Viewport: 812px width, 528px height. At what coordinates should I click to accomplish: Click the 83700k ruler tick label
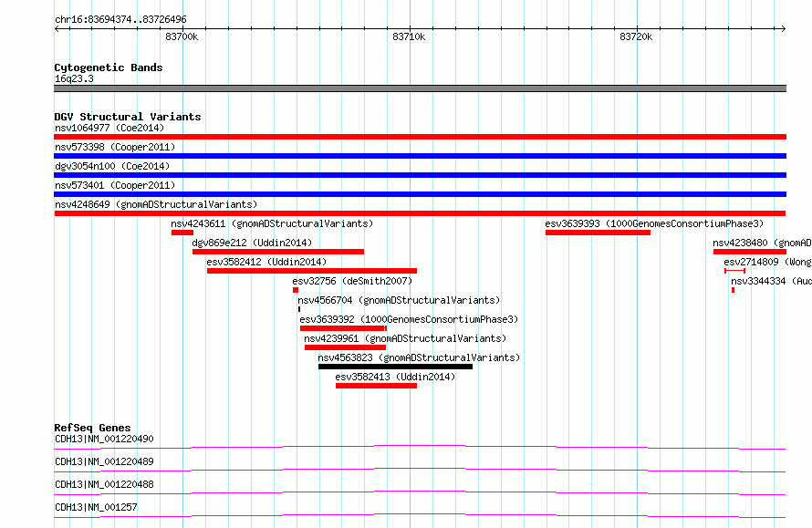click(x=182, y=36)
